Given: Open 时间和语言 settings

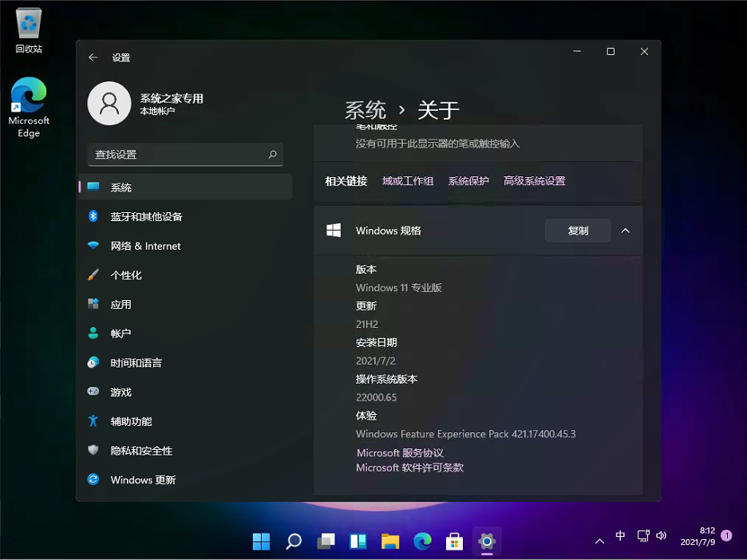Looking at the screenshot, I should 185,363.
